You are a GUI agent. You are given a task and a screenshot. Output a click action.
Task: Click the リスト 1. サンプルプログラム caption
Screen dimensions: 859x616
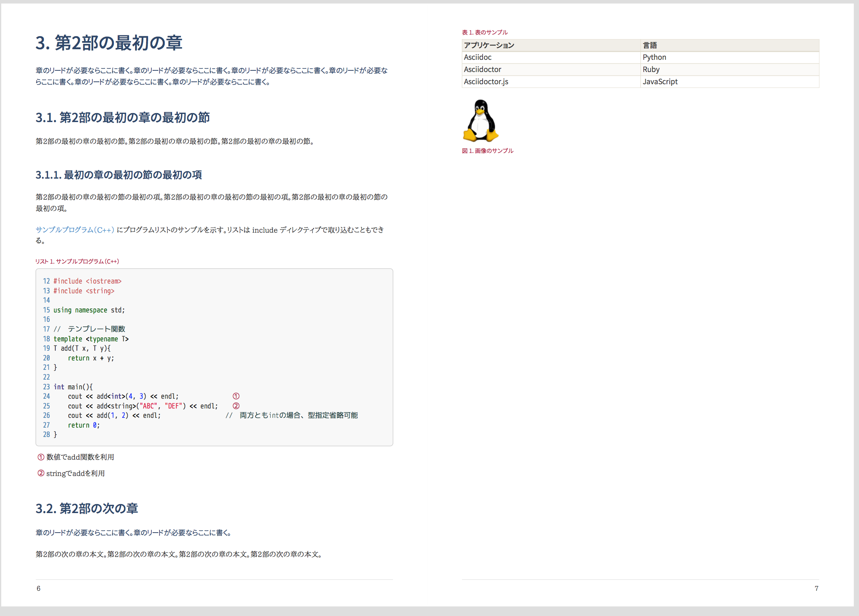[x=77, y=262]
